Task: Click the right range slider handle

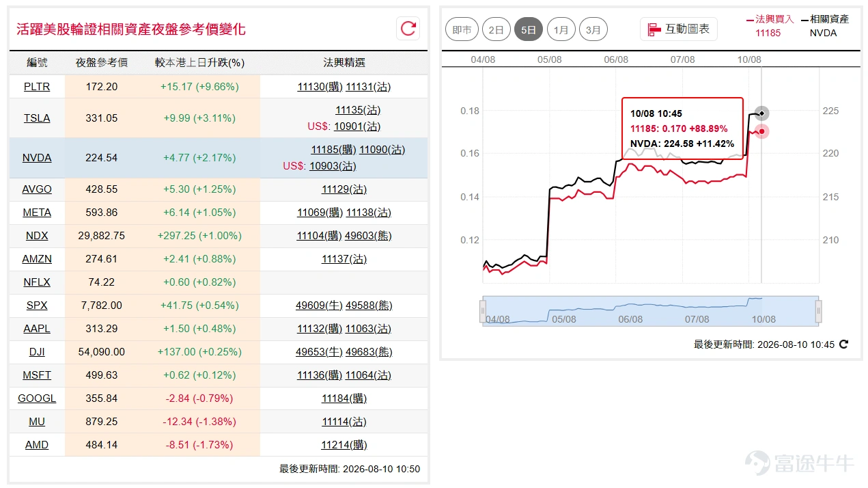Action: [x=819, y=312]
